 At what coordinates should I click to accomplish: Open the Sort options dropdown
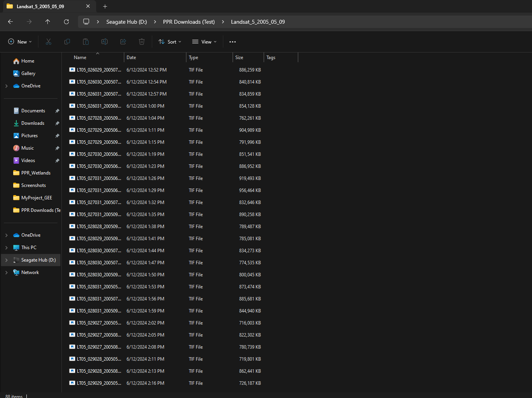pos(170,42)
